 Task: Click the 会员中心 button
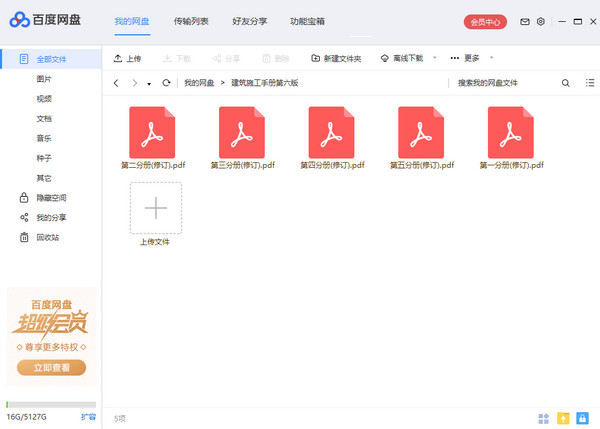[x=486, y=21]
